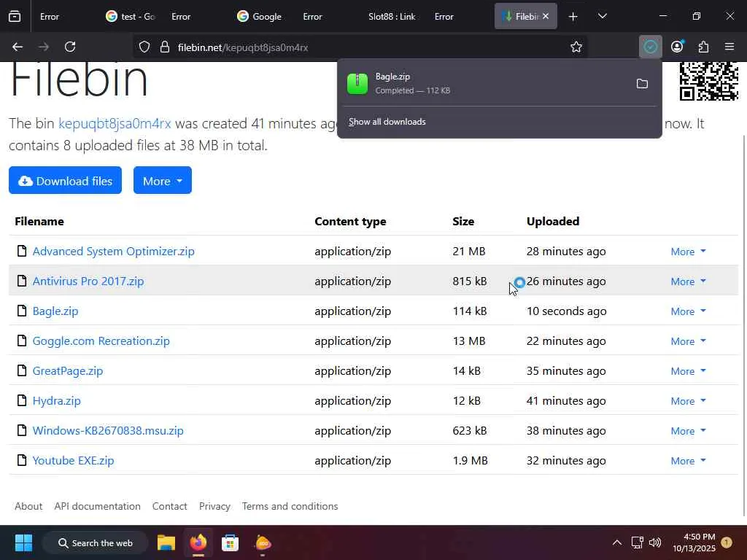Open a new browser tab

click(573, 16)
